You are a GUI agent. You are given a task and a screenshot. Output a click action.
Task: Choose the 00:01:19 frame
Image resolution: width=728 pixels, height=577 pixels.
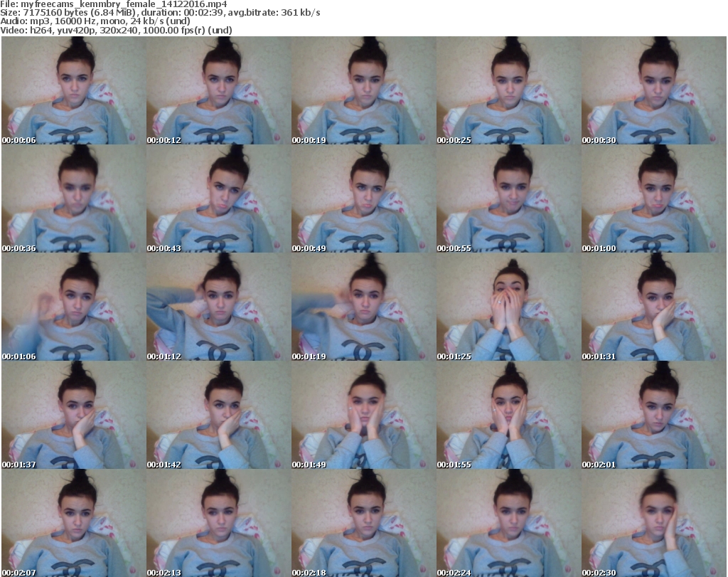363,307
